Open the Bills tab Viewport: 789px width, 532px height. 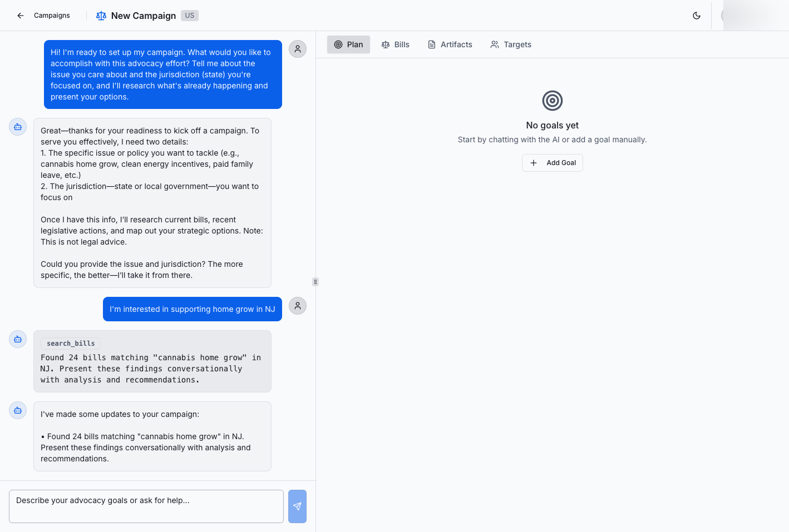tap(396, 44)
